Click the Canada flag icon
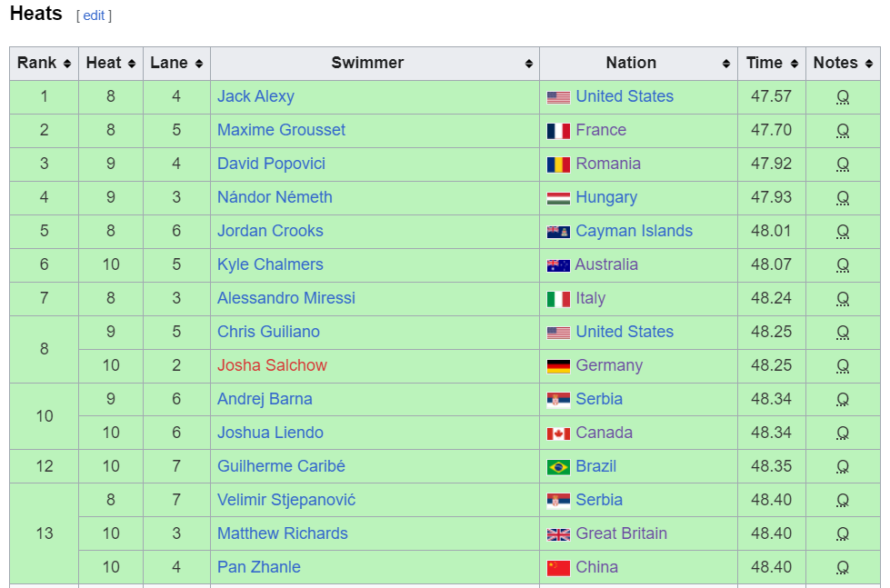 [x=558, y=434]
